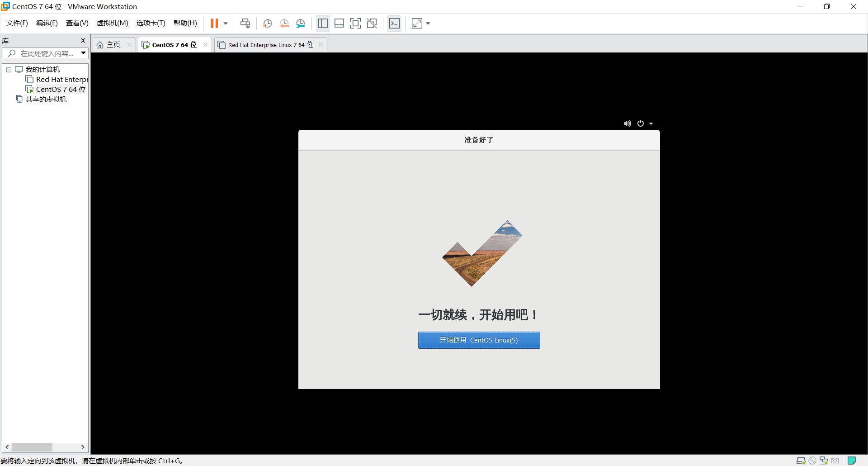Toggle the library sidebar visibility

[323, 23]
